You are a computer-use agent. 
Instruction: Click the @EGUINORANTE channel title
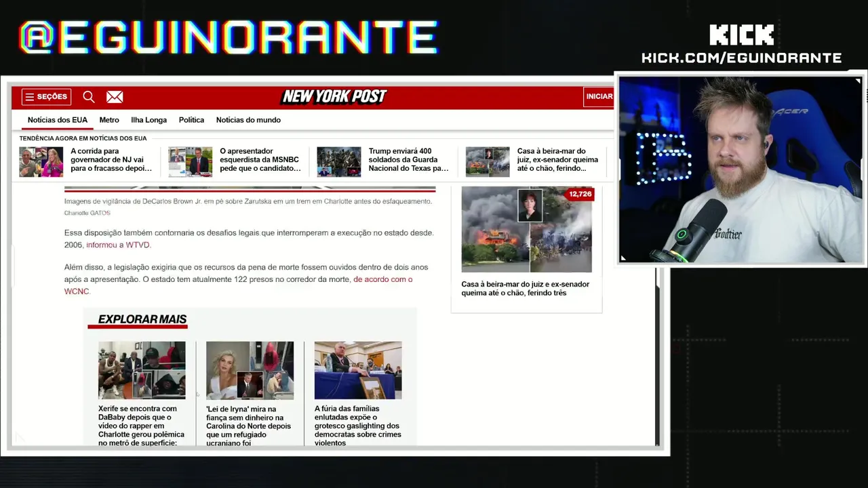click(x=229, y=37)
